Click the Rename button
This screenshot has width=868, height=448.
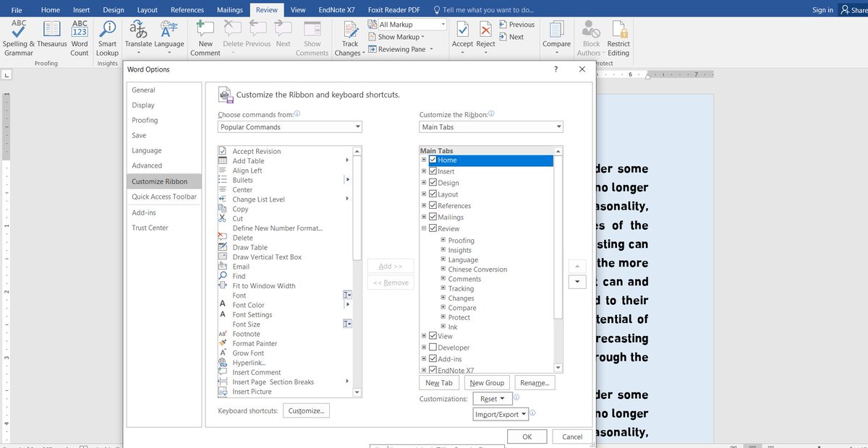[535, 383]
